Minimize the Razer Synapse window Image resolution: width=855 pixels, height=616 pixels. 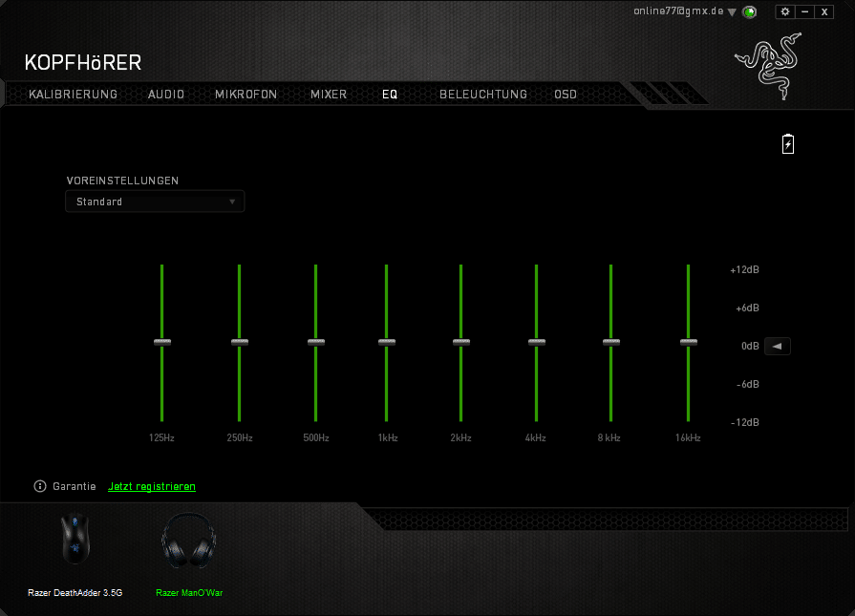pos(805,11)
